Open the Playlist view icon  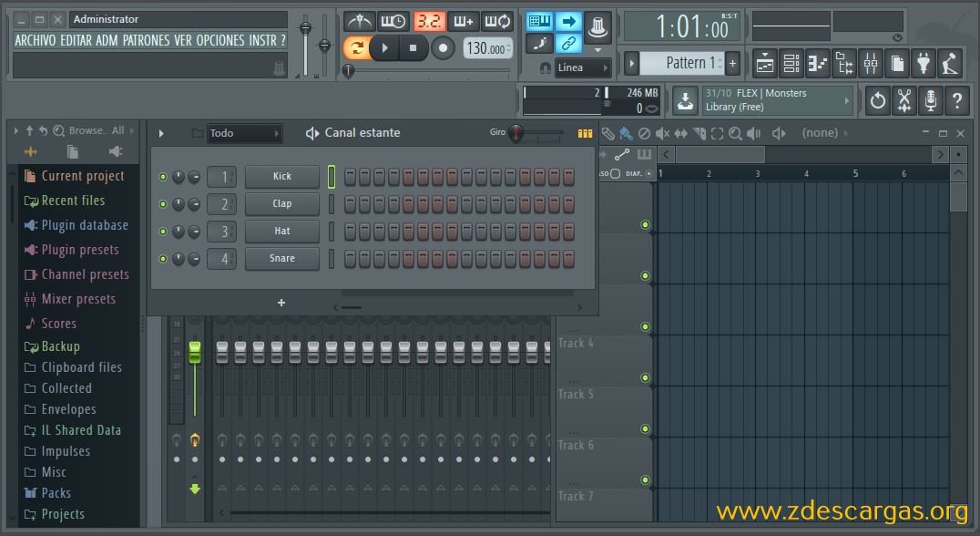click(765, 63)
